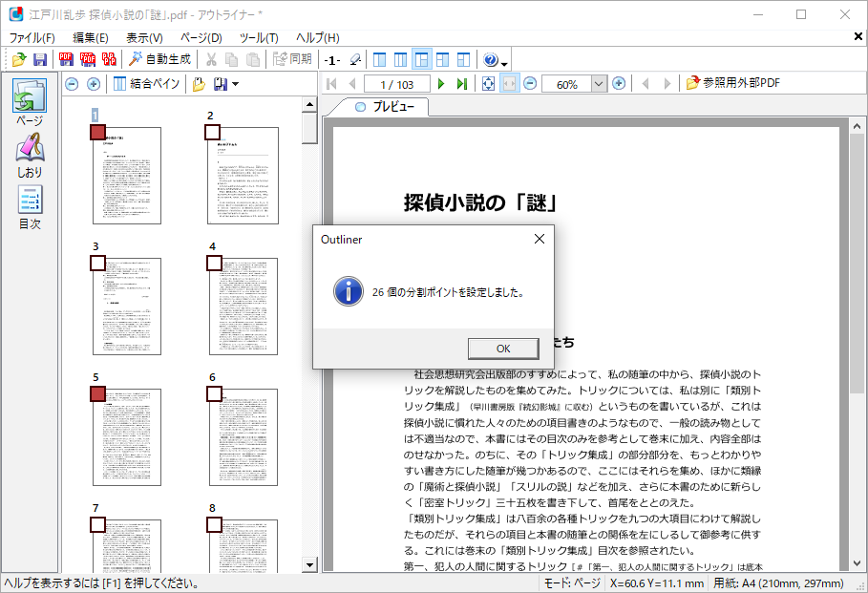Close the Outliner dialog with its X
The height and width of the screenshot is (593, 868).
click(x=540, y=239)
